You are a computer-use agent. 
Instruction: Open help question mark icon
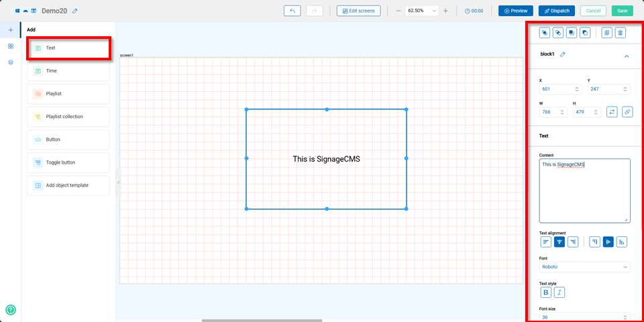click(11, 310)
